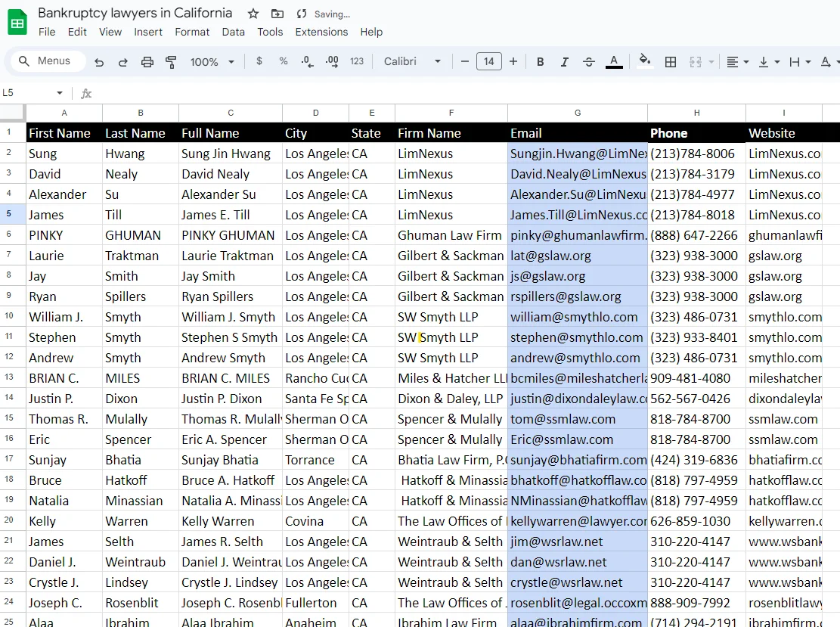Format as currency with dollar icon
The image size is (840, 627).
[x=259, y=61]
